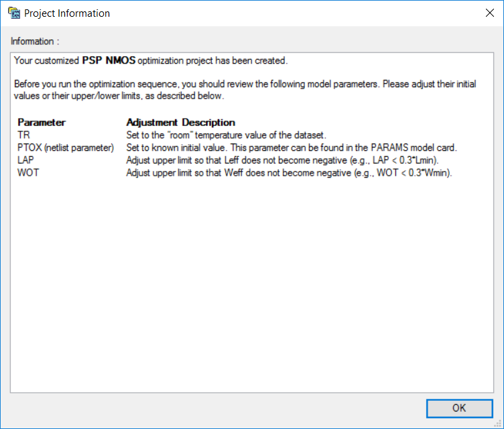The width and height of the screenshot is (504, 429).
Task: Click the Parameter column heading
Action: pyautogui.click(x=42, y=122)
